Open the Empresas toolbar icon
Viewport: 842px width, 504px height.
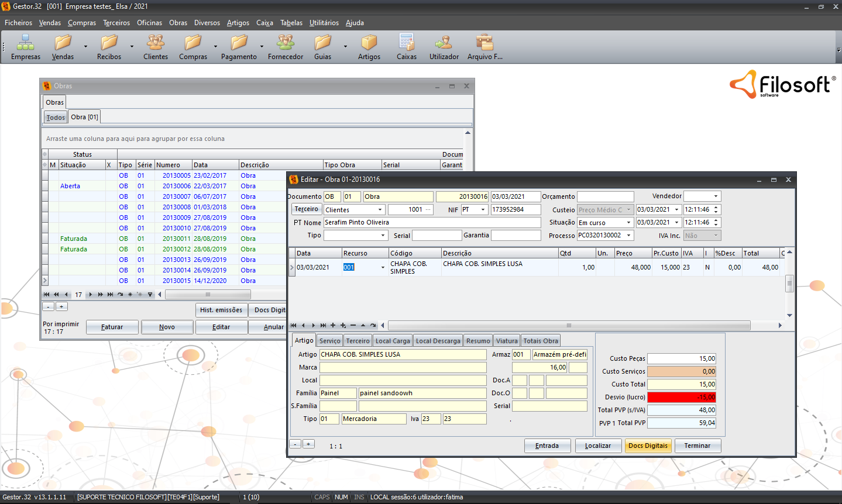[25, 43]
